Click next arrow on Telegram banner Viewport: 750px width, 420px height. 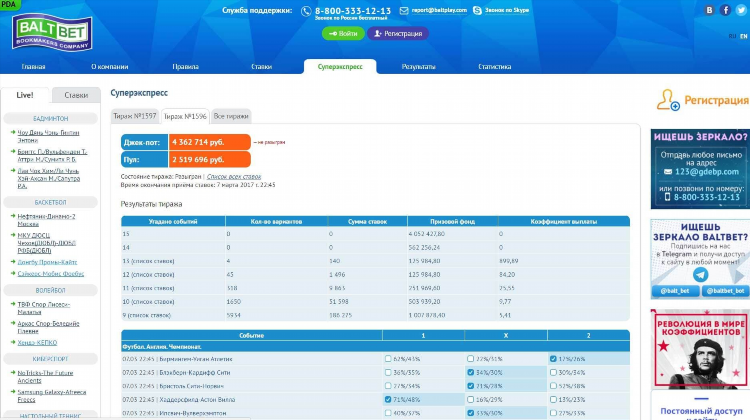coord(739,276)
